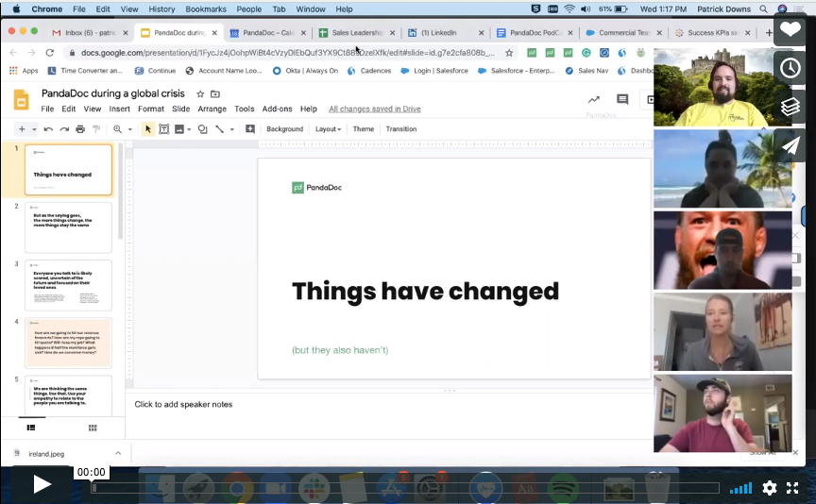
Task: Click the add comment toolbar icon
Action: 250,129
